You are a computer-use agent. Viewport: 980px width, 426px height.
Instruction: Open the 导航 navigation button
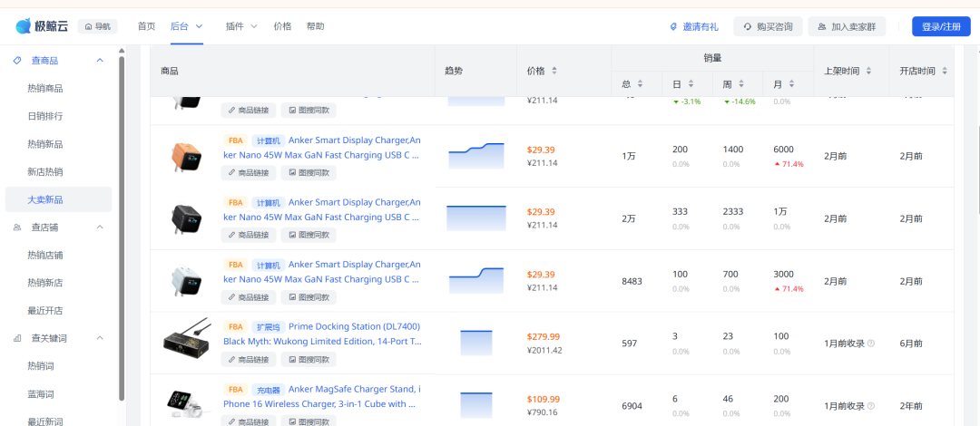[x=97, y=26]
